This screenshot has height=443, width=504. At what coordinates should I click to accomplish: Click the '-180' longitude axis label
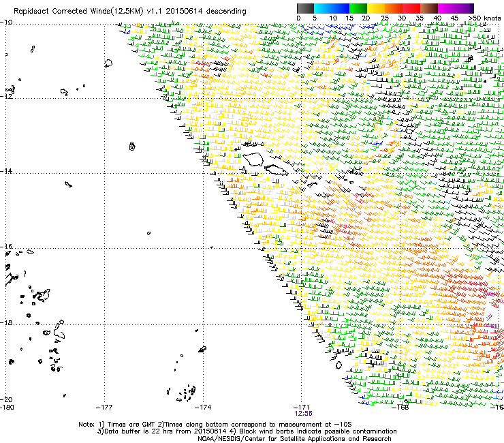click(7, 408)
